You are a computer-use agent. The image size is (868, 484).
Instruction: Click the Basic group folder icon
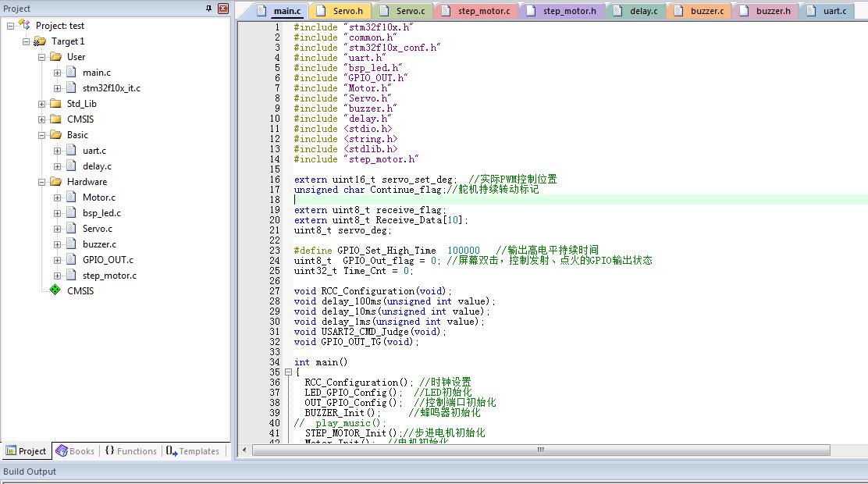[55, 134]
